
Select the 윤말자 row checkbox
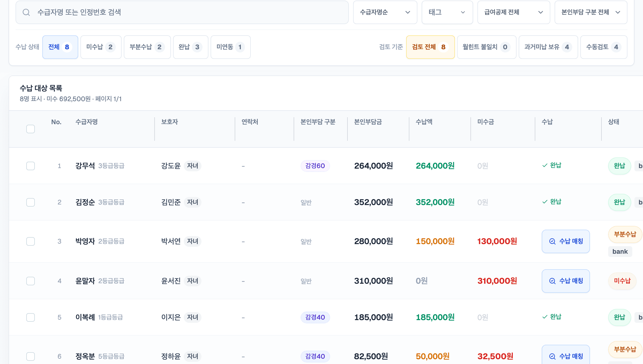[x=31, y=281]
